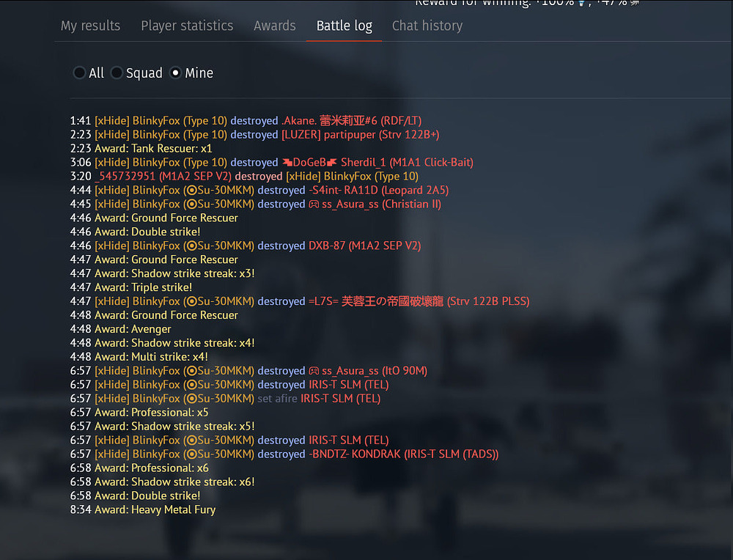Click controller icon before ss_Asura_ss ItO 90M
The height and width of the screenshot is (560, 733).
point(314,371)
